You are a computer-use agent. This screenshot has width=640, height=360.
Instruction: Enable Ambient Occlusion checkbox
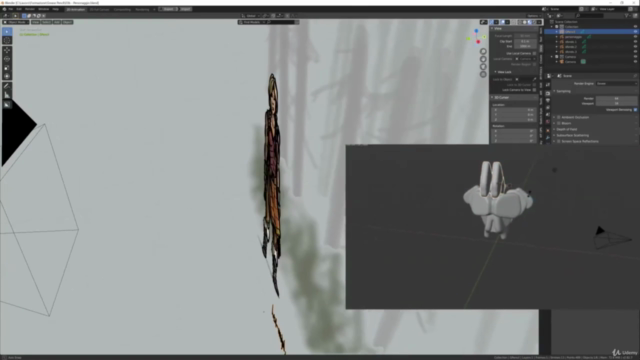point(559,117)
